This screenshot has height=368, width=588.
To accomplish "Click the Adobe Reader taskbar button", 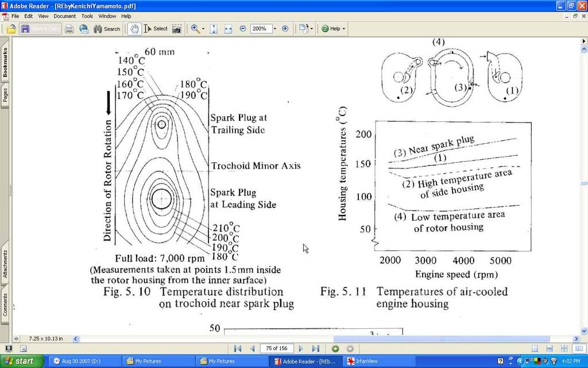I will click(x=307, y=361).
